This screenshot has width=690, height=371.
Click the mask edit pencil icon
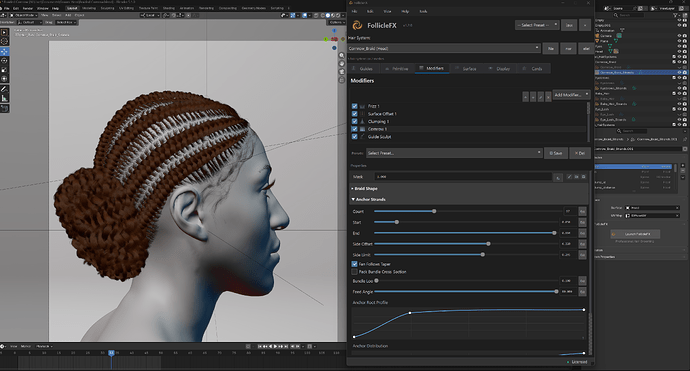(569, 176)
